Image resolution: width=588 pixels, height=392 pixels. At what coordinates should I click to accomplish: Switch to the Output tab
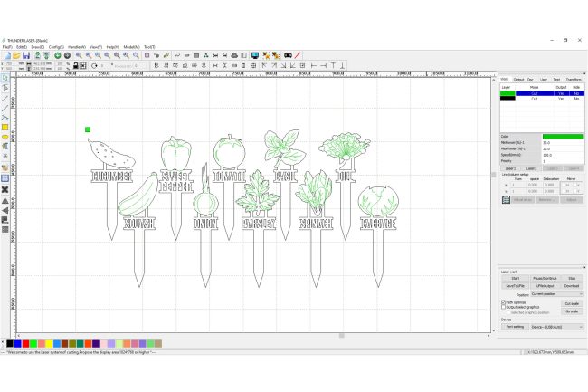[x=518, y=80]
